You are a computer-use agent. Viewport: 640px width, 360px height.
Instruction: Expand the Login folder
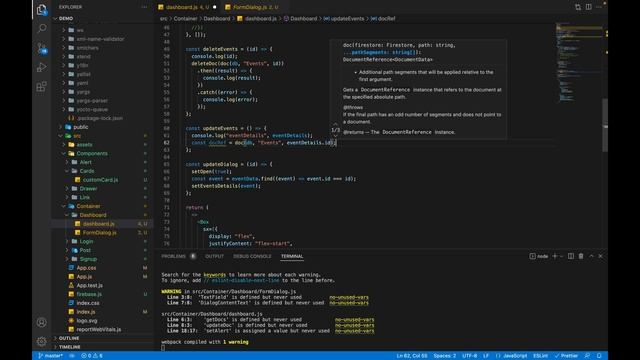(x=86, y=241)
